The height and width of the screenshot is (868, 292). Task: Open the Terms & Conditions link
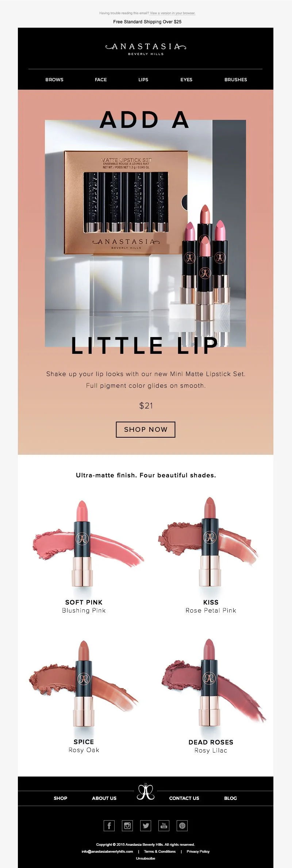click(160, 851)
